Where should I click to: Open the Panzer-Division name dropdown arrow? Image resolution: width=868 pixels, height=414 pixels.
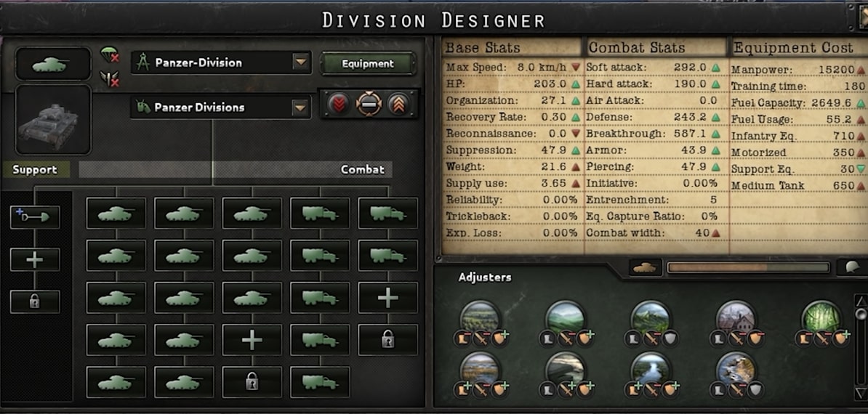coord(300,62)
